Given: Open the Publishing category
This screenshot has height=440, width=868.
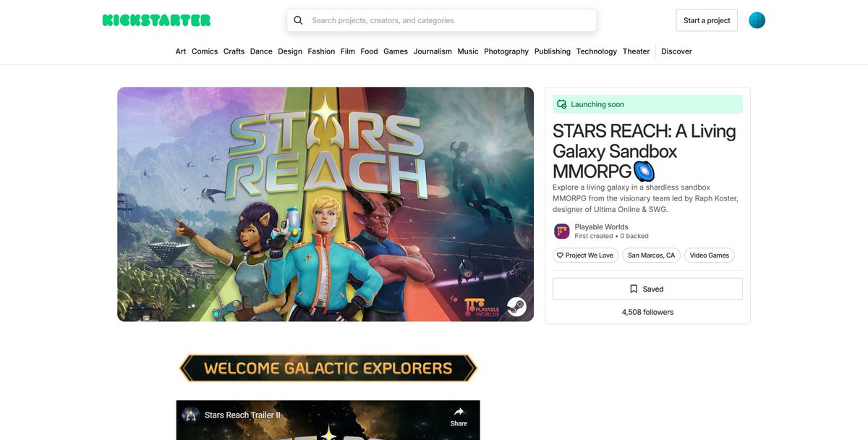Looking at the screenshot, I should coord(553,51).
